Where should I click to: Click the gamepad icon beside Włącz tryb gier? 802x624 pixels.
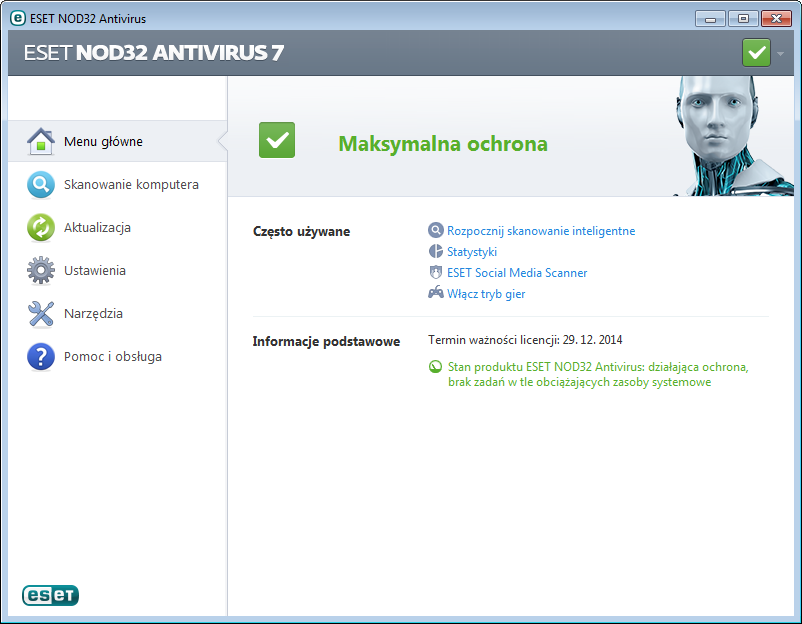pyautogui.click(x=436, y=293)
